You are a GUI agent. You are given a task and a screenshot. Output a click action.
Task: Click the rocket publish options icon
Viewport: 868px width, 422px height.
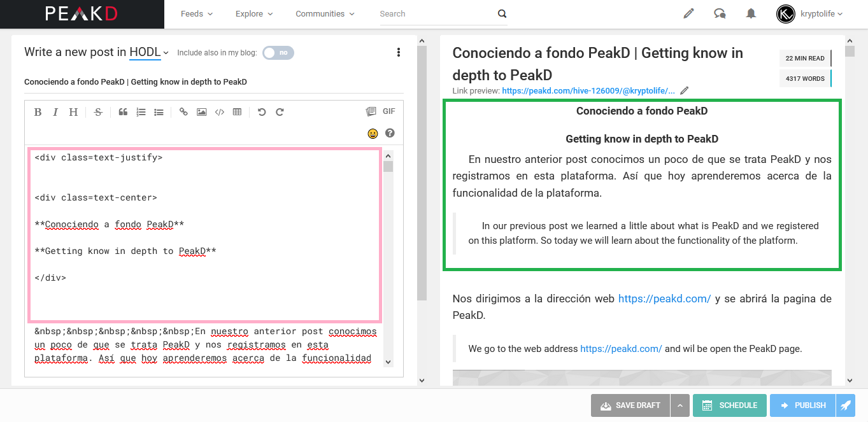[845, 405]
